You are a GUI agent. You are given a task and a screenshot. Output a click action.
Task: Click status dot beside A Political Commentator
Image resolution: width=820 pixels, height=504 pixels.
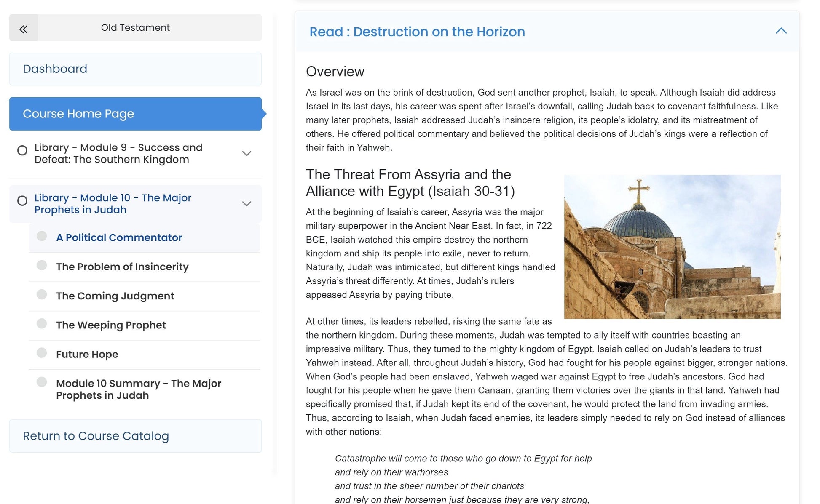pyautogui.click(x=42, y=236)
